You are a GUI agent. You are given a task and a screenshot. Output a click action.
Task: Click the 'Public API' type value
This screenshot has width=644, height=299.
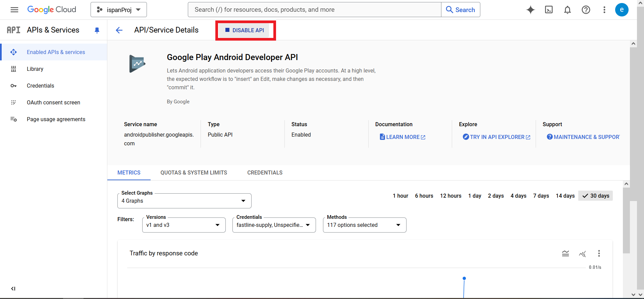[220, 135]
